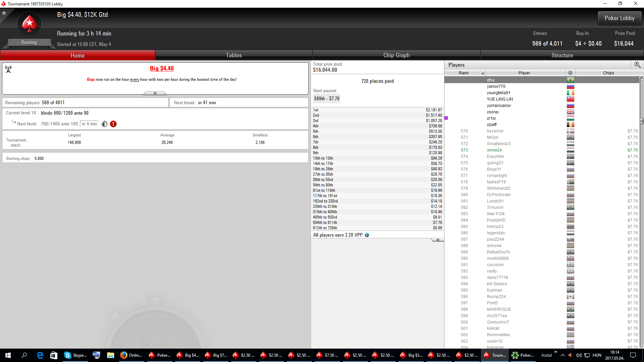The height and width of the screenshot is (362, 644).
Task: Open the notification center icon
Action: (x=633, y=355)
